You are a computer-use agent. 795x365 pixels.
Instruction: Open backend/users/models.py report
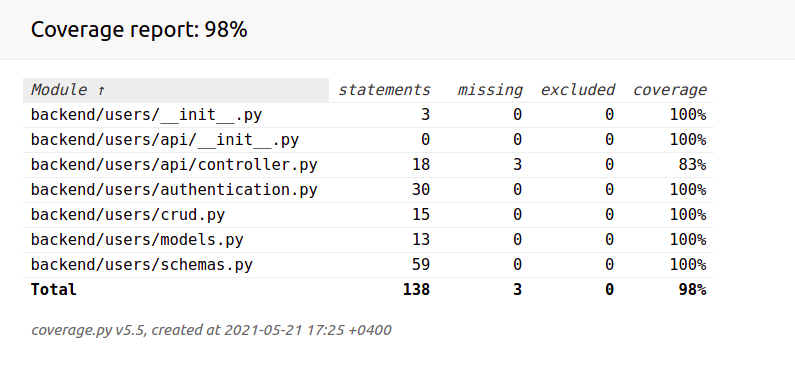coord(137,240)
